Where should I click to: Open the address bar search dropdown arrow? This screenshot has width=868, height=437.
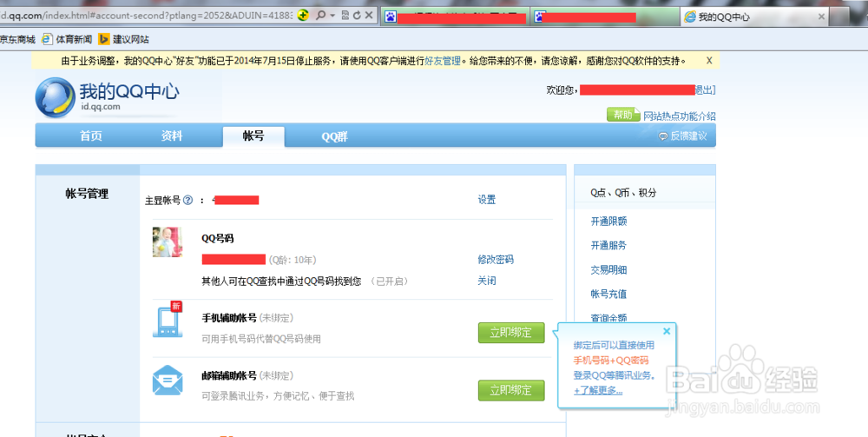click(x=332, y=16)
